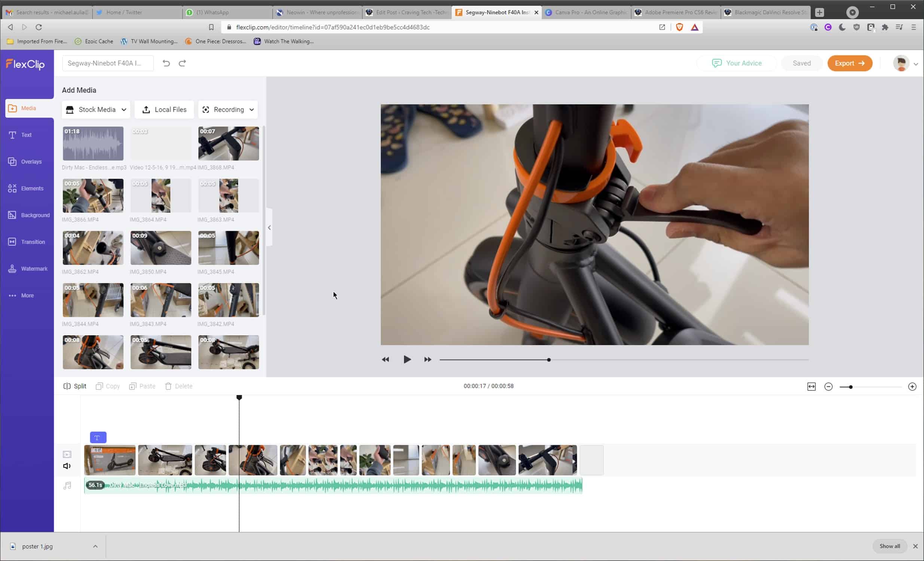The width and height of the screenshot is (924, 561).
Task: Open the Your Advice feedback
Action: [x=737, y=63]
